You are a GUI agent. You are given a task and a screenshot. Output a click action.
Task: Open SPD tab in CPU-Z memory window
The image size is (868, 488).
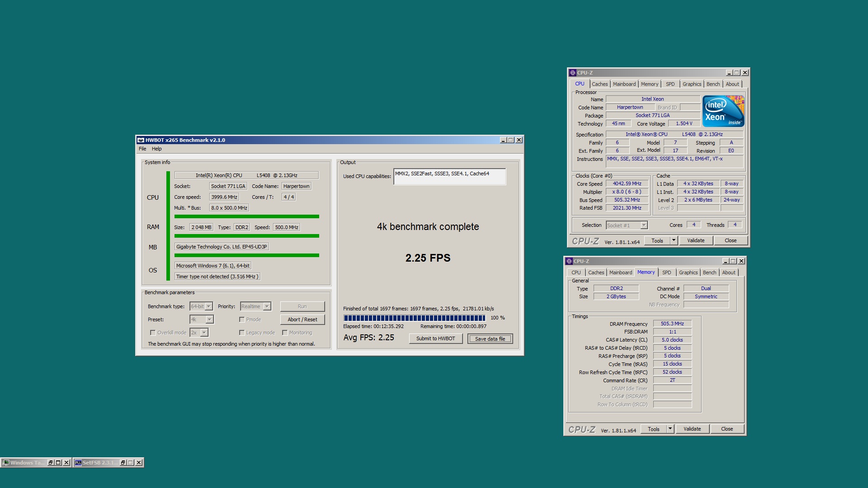pyautogui.click(x=666, y=272)
